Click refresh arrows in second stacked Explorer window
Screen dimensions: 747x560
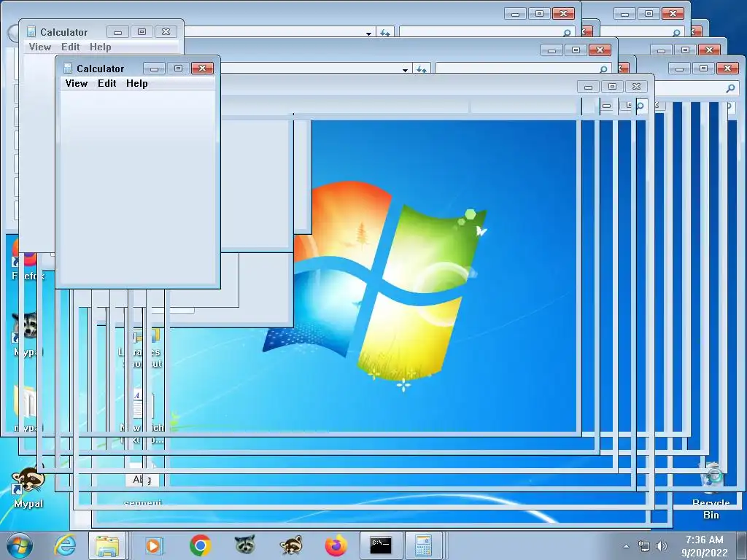[422, 69]
